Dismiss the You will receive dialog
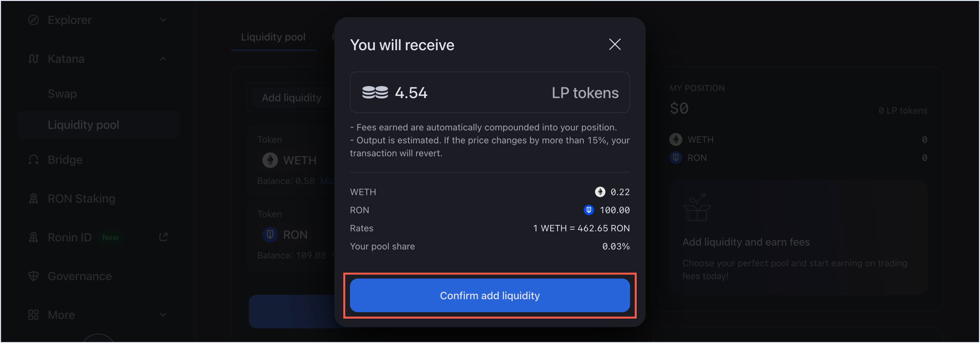The image size is (980, 343). point(615,44)
